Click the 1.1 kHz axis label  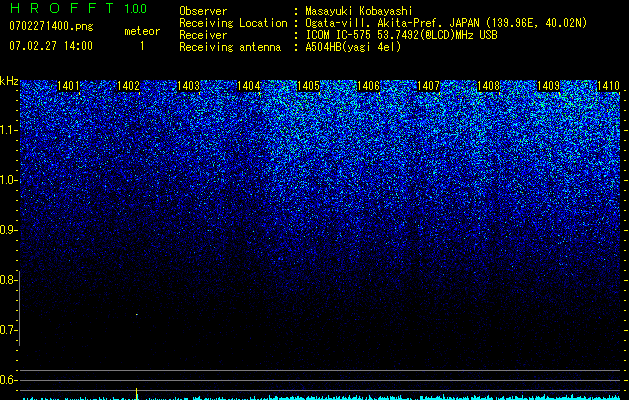[9, 130]
